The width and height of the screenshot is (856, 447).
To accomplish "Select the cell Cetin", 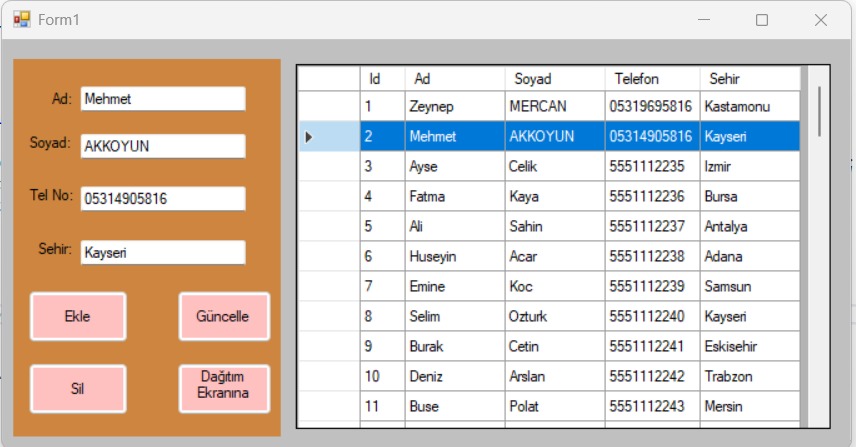I will (x=555, y=347).
